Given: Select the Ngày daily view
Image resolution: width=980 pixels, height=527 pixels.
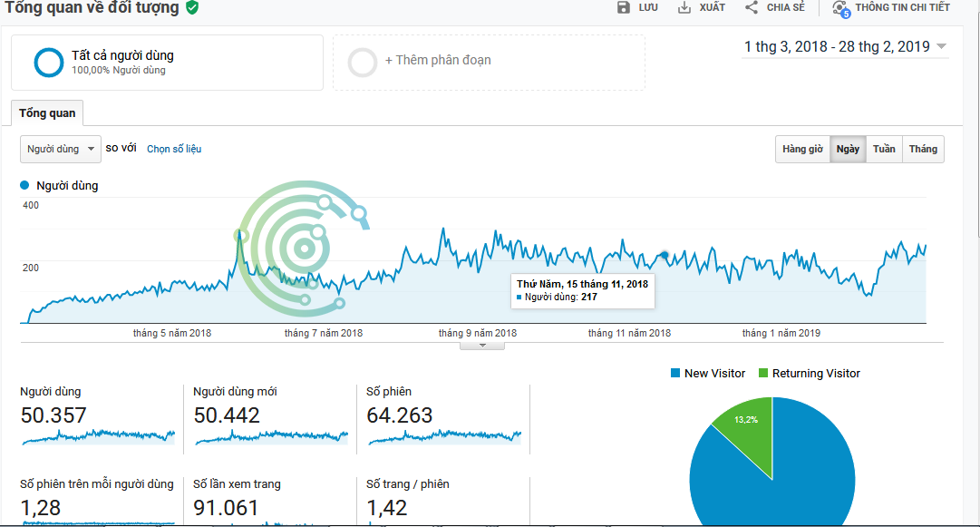Looking at the screenshot, I should [x=848, y=149].
